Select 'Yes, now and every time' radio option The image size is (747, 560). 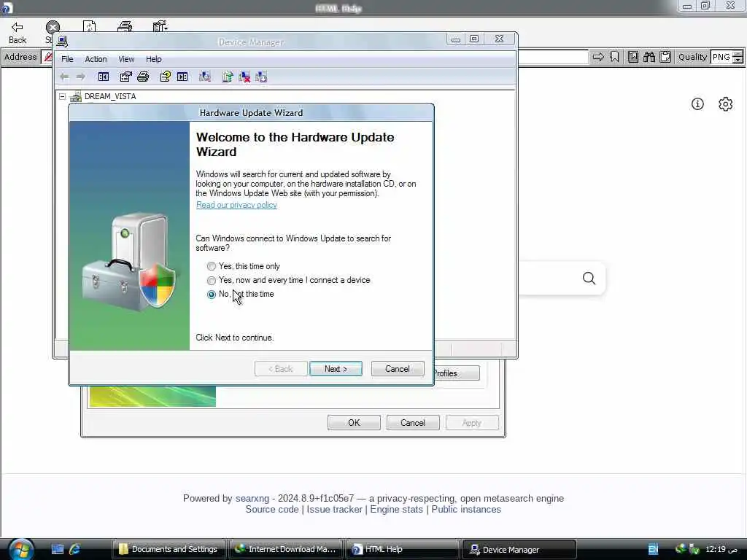(x=212, y=281)
